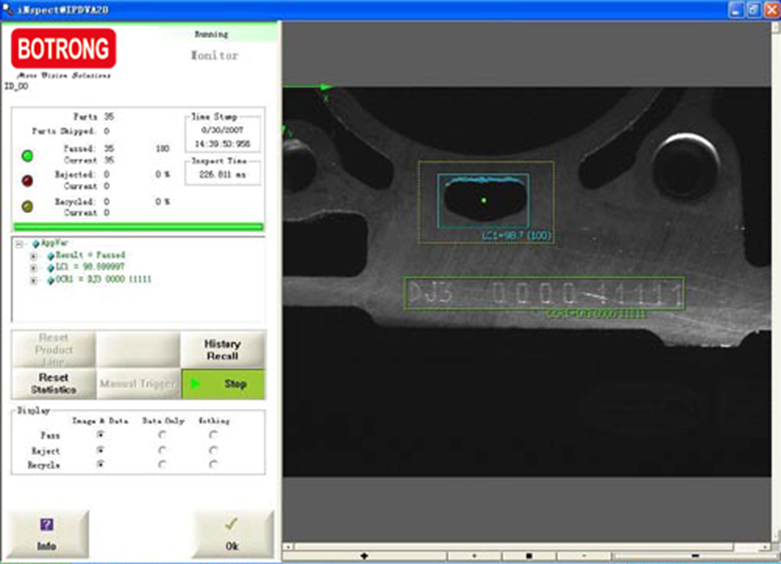Viewport: 781px width, 564px height.
Task: Stop the running inspection
Action: pos(223,384)
